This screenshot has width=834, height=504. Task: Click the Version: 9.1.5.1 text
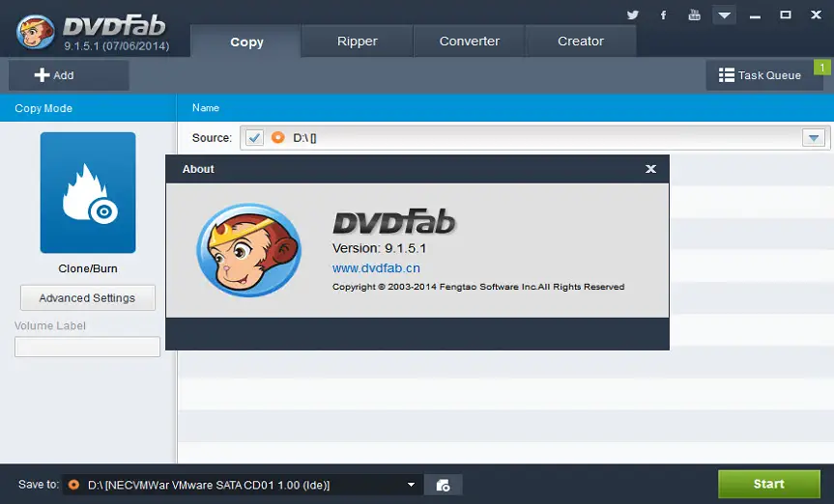(379, 248)
